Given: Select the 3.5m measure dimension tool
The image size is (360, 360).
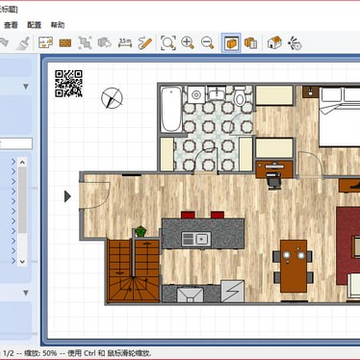Looking at the screenshot, I should [x=125, y=43].
